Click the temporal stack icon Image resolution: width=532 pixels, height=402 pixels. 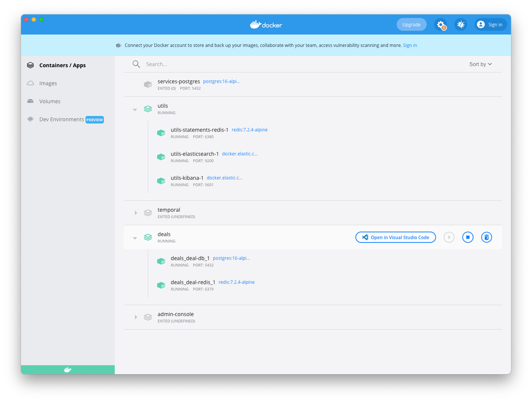click(148, 213)
